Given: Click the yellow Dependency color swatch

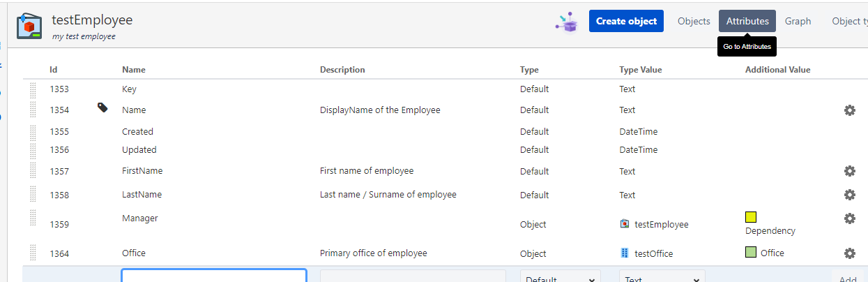Looking at the screenshot, I should coord(751,217).
